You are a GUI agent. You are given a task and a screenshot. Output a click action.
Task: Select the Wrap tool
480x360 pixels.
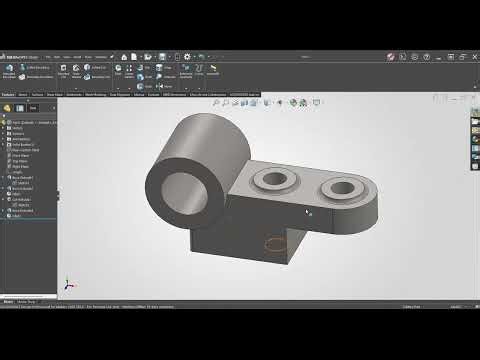tap(164, 68)
